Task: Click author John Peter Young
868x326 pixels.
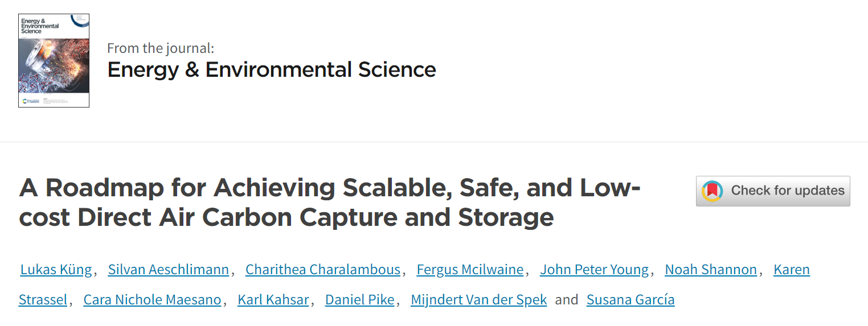Action: click(594, 270)
